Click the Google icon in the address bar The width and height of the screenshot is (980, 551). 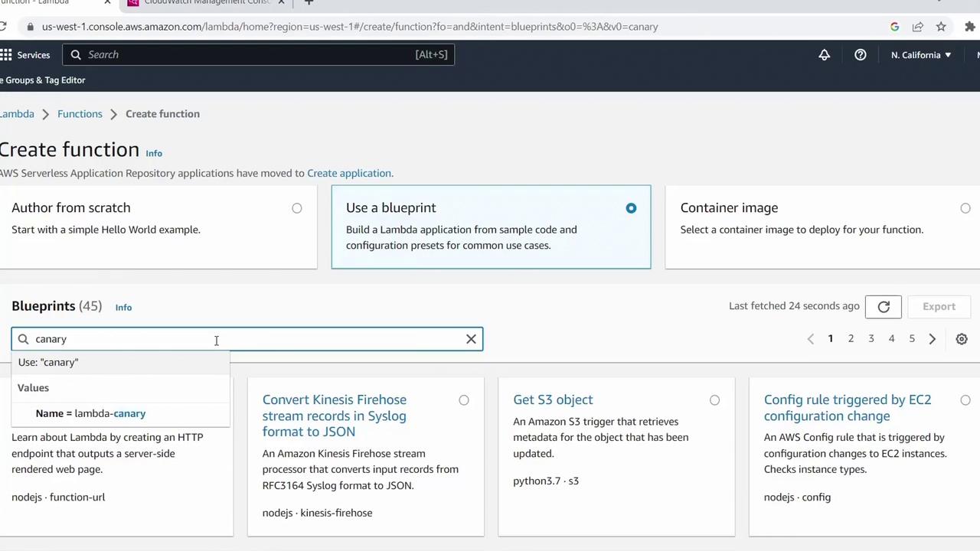click(x=894, y=27)
